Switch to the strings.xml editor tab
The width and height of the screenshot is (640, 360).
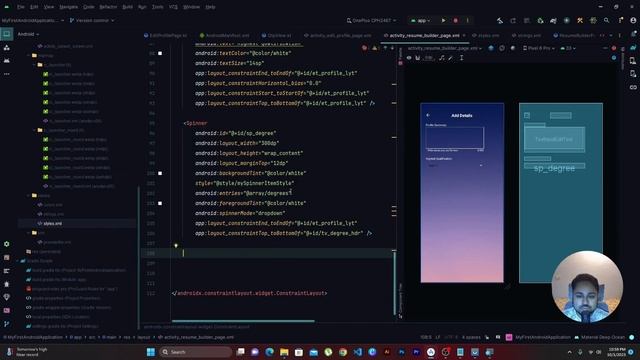tap(526, 36)
